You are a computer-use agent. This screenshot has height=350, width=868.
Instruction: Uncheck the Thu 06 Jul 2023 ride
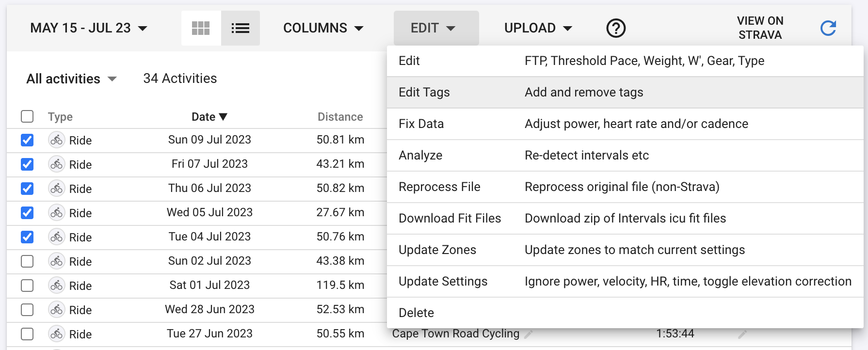(27, 189)
